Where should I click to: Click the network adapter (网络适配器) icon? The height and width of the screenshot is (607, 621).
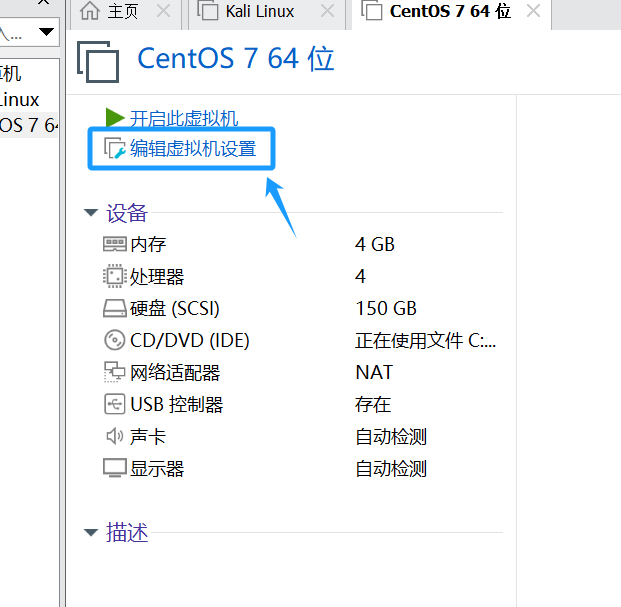(115, 373)
